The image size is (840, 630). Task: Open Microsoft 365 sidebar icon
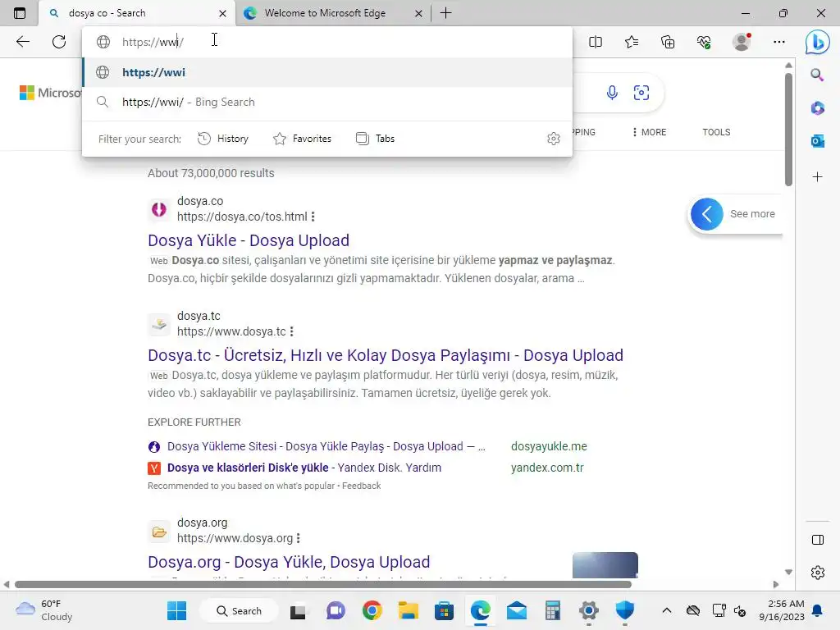pyautogui.click(x=817, y=108)
